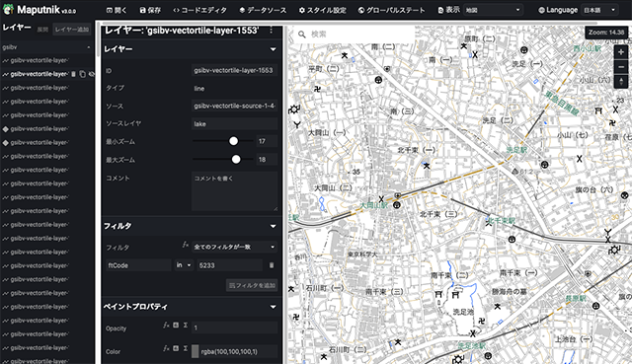632x364 pixels.
Task: Click the 最大ズーム slider handle
Action: click(236, 160)
